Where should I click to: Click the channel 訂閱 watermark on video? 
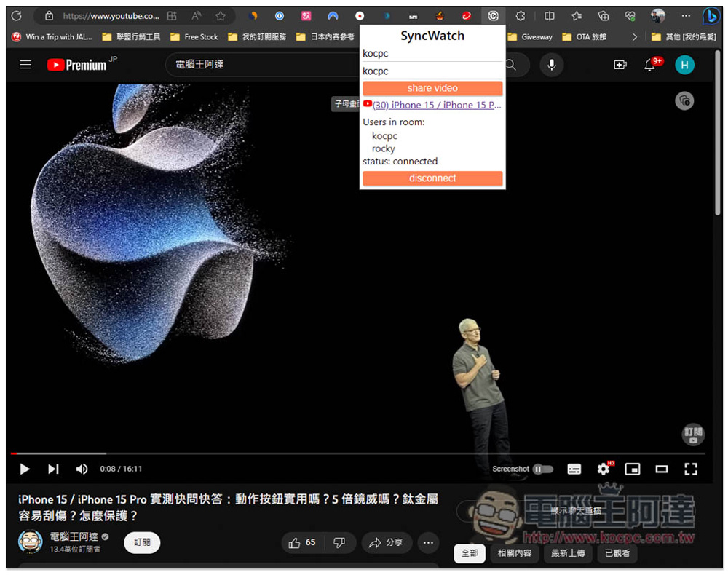click(693, 435)
